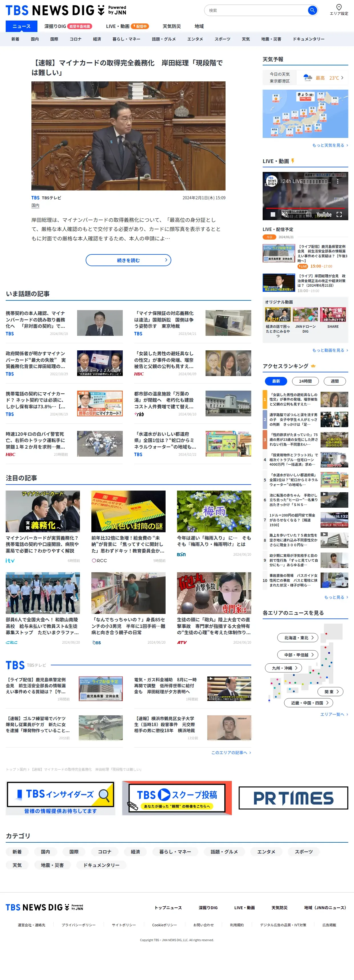Click the TBS NEWS DIG header logo

tap(66, 10)
